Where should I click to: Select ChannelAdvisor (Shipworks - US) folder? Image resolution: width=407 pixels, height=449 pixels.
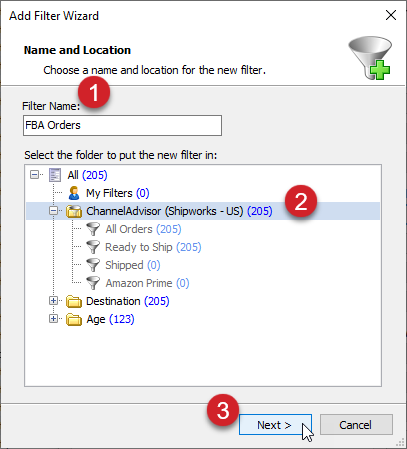click(x=179, y=211)
